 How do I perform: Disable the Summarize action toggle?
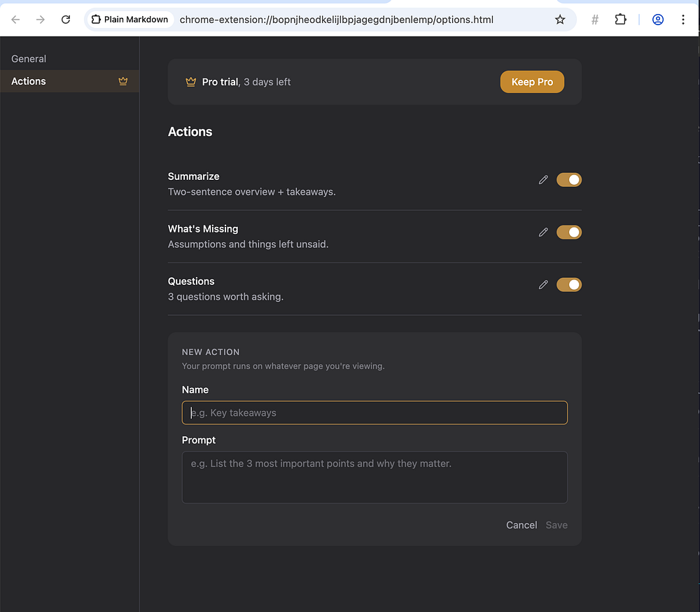(568, 179)
